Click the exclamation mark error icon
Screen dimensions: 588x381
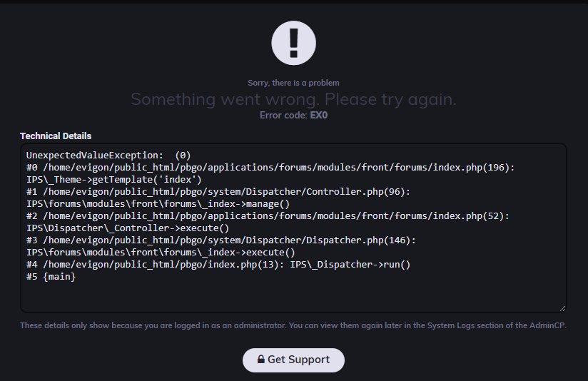point(293,43)
